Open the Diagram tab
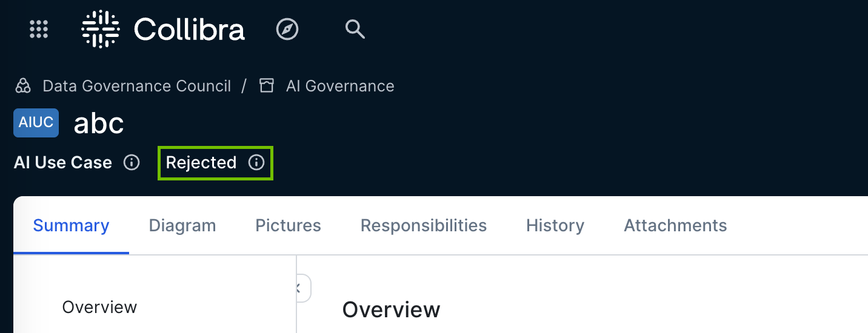 coord(182,226)
